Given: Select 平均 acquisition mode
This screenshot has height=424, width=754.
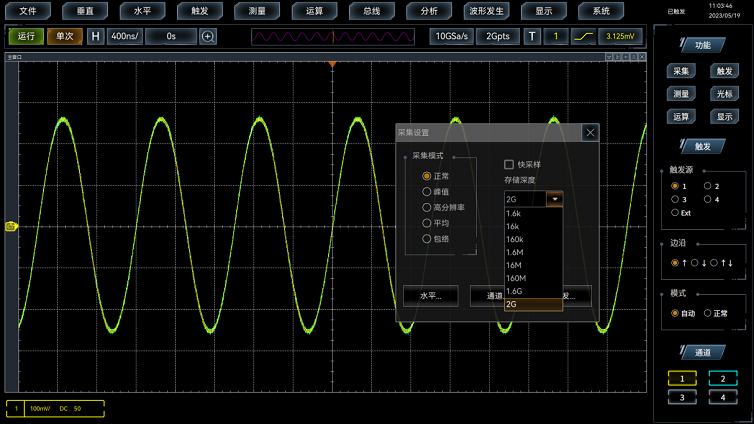Looking at the screenshot, I should 427,223.
